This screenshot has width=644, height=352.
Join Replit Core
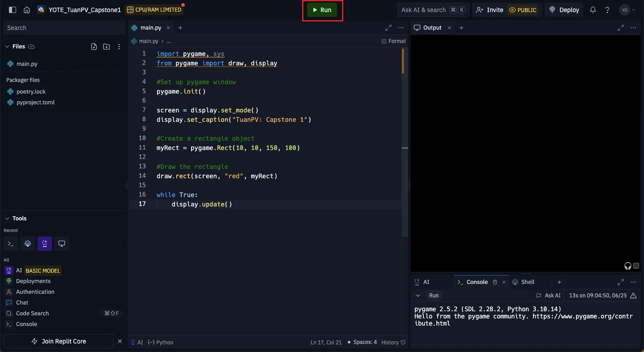pos(59,341)
